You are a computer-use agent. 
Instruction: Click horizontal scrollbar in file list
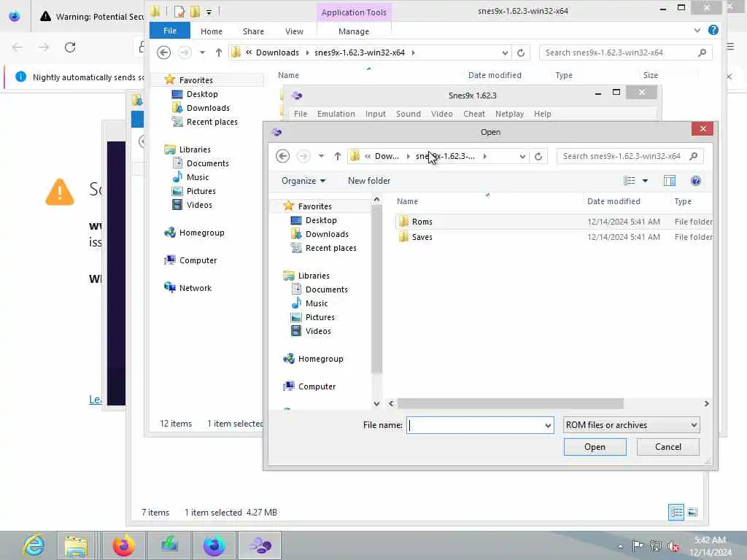510,404
